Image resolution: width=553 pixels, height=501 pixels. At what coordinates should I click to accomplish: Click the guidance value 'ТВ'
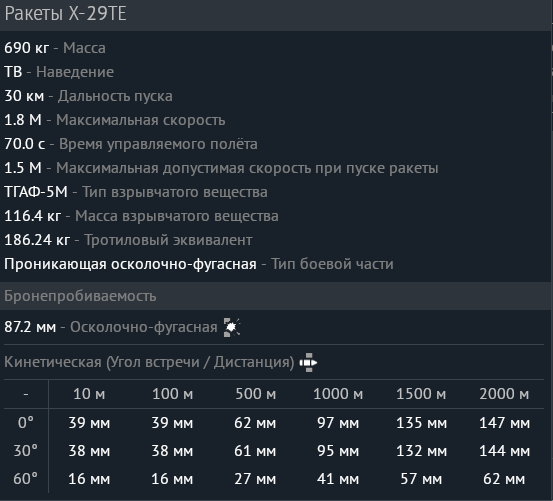(x=13, y=72)
